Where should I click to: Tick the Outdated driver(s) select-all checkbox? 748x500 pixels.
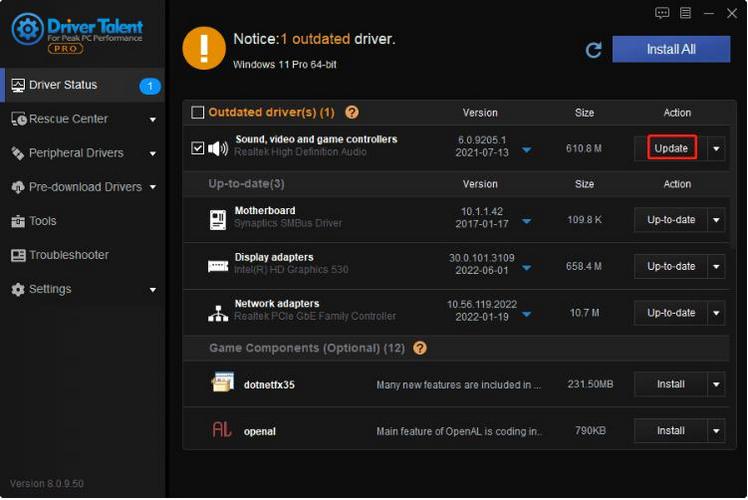pos(197,113)
